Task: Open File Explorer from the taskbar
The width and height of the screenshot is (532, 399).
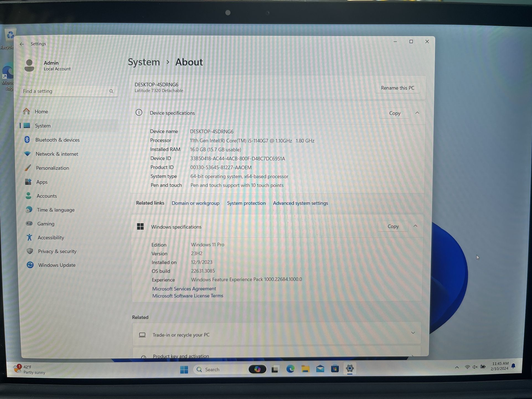Action: point(305,369)
